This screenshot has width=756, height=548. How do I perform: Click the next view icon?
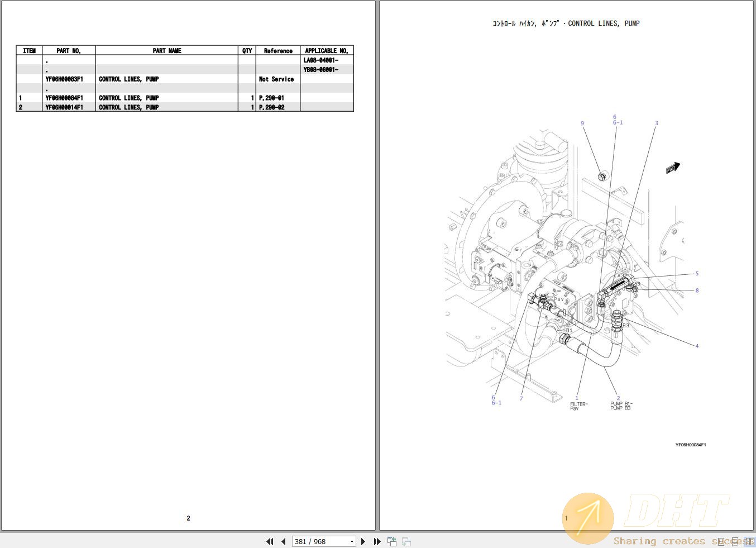tap(406, 541)
